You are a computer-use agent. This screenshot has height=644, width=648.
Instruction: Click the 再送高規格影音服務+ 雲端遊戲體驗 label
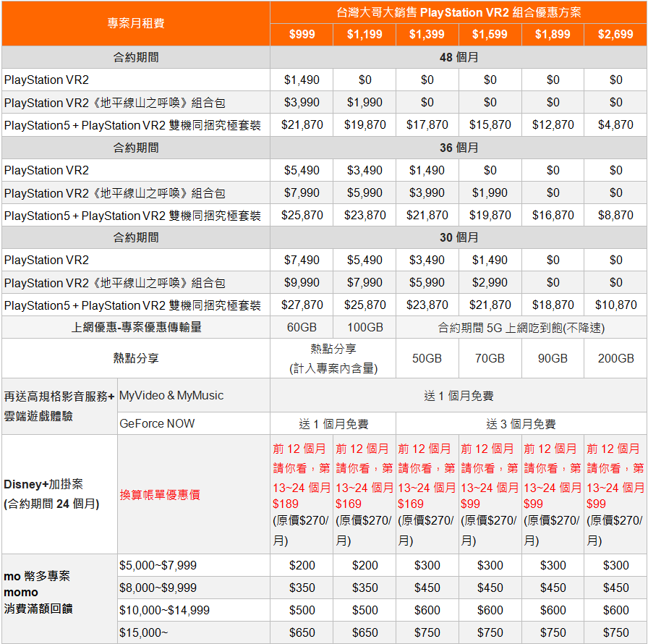coord(59,407)
